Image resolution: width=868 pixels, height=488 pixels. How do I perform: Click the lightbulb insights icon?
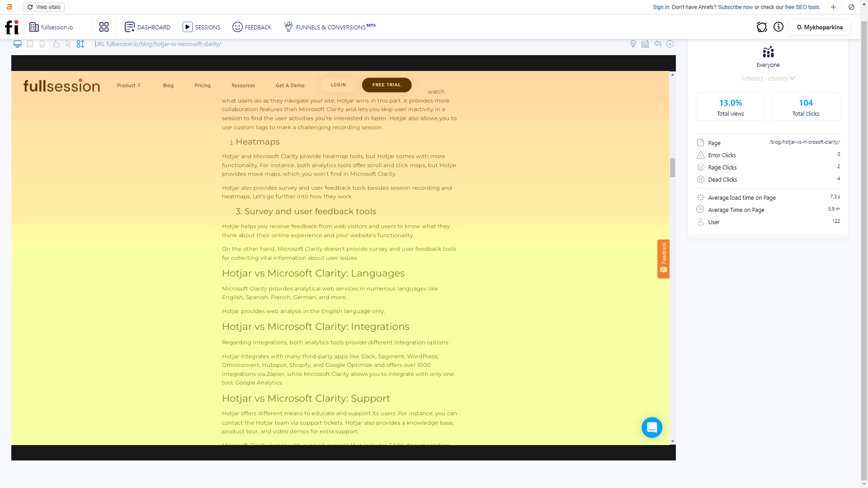(633, 44)
